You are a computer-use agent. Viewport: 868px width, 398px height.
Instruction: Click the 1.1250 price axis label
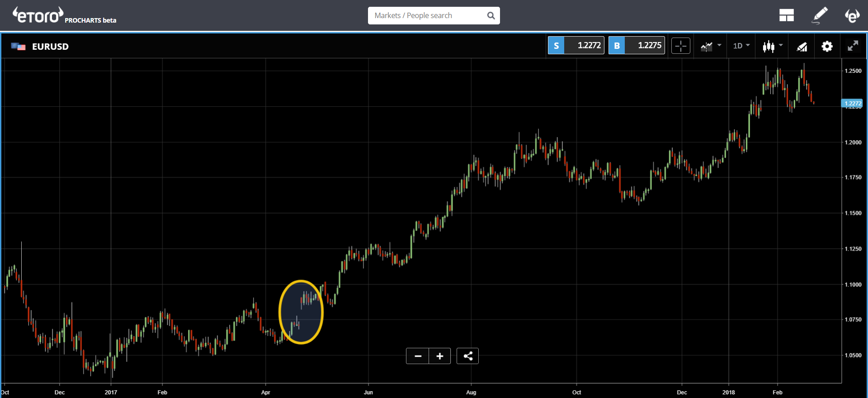[x=853, y=249]
